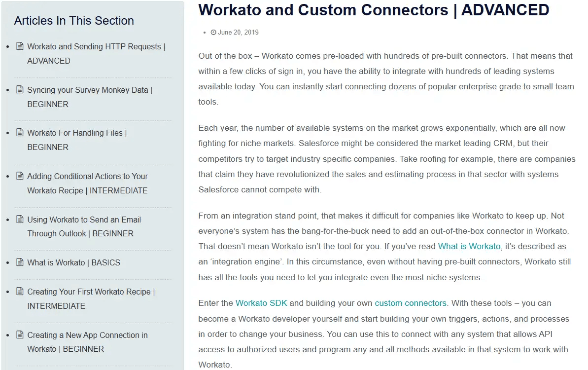Click the document icon beside "Workato For Handling Files"
Viewport: 588px width, 370px height.
coord(19,132)
